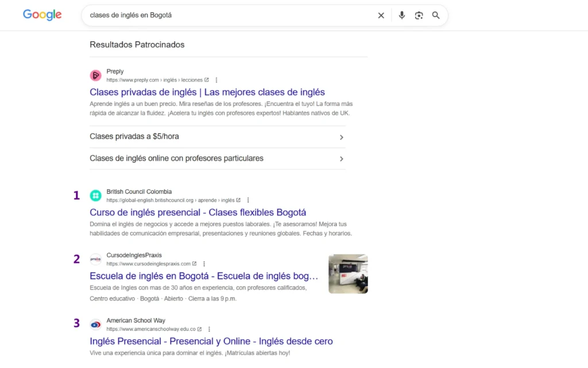Open Curso de inglés presencial headline
The image size is (588, 368).
(x=198, y=212)
